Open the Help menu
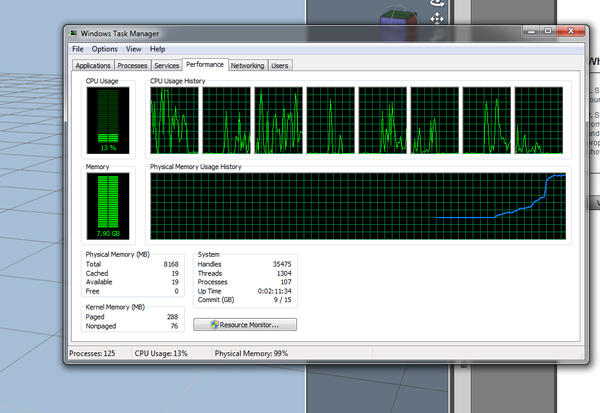Image resolution: width=600 pixels, height=413 pixels. tap(157, 49)
